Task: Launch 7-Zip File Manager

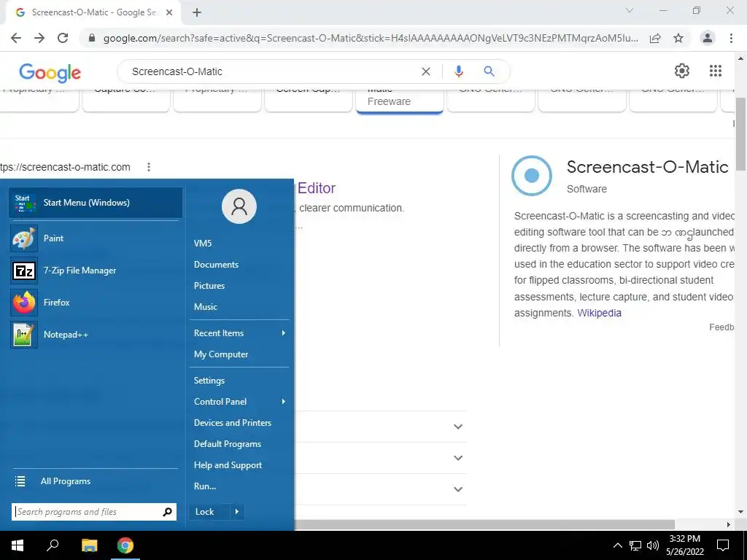Action: point(96,271)
